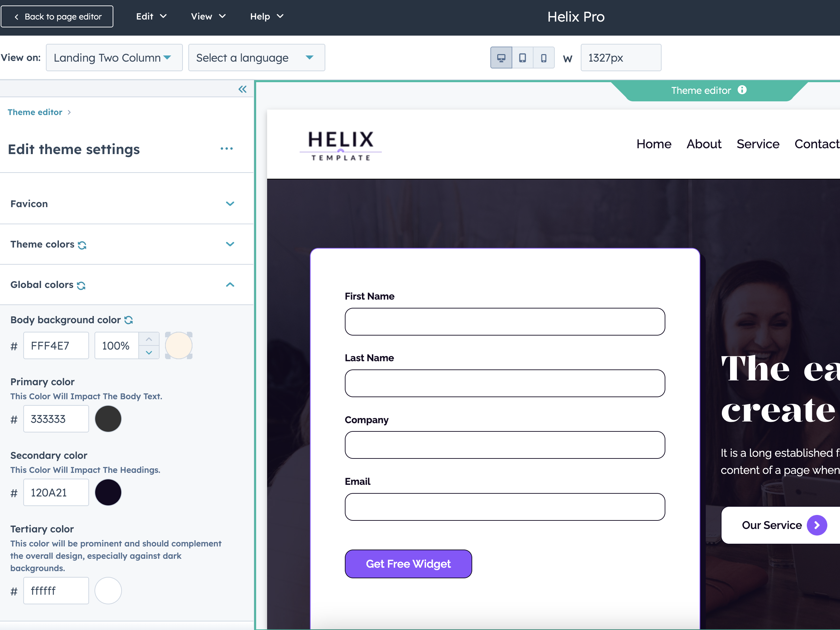Reset Global colors using the refresh icon
Screen dimensions: 840x630
(81, 286)
